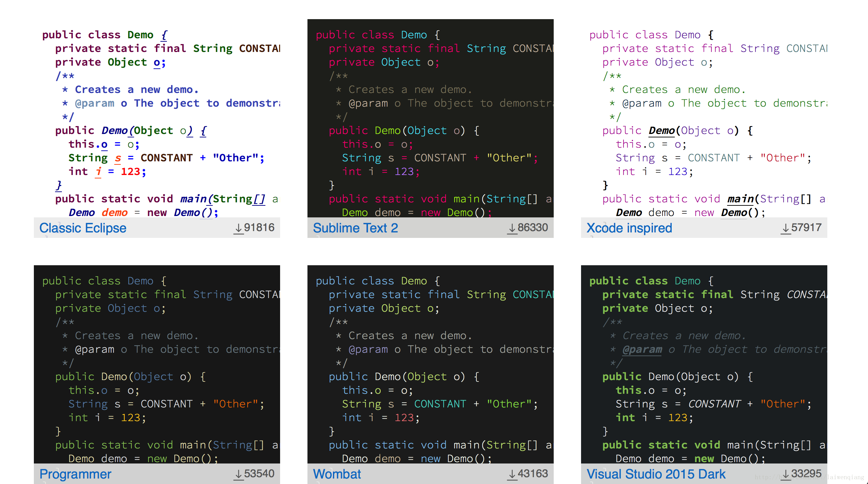Open the Wombat theme link
The height and width of the screenshot is (484, 868).
(337, 474)
